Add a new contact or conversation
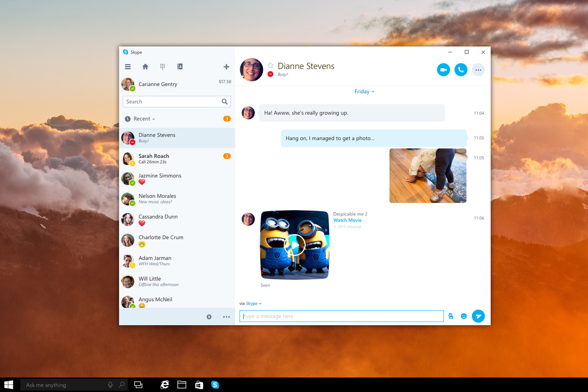 [x=226, y=66]
